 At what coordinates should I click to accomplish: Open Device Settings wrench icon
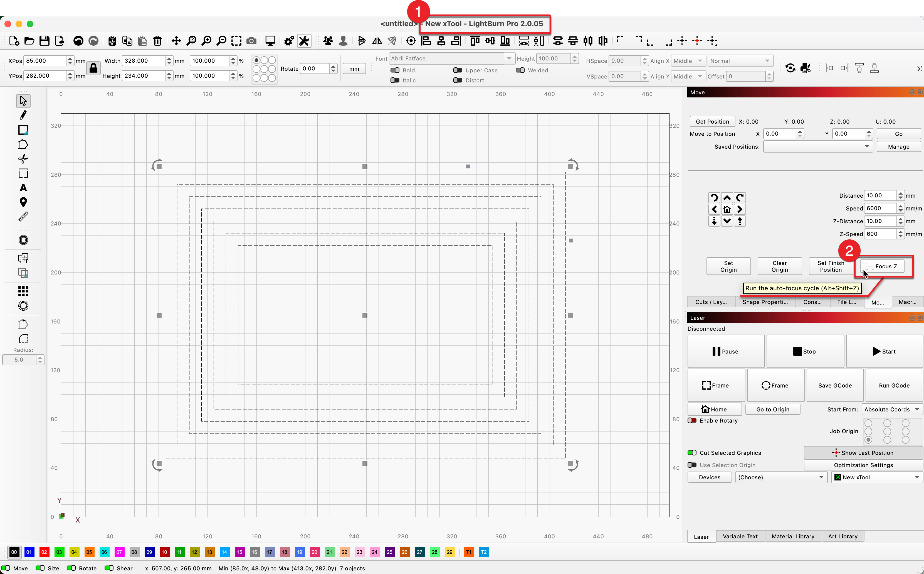pyautogui.click(x=304, y=41)
